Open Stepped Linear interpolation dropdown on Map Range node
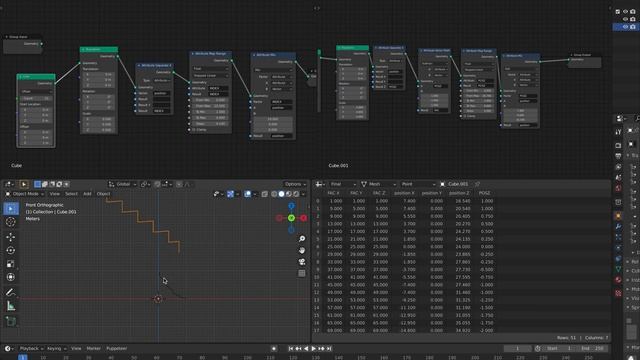 211,76
